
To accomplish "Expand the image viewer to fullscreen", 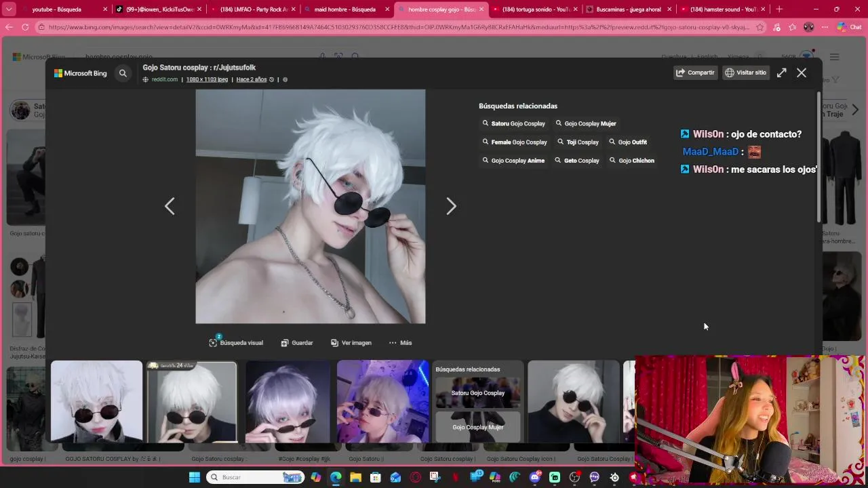I will (781, 73).
